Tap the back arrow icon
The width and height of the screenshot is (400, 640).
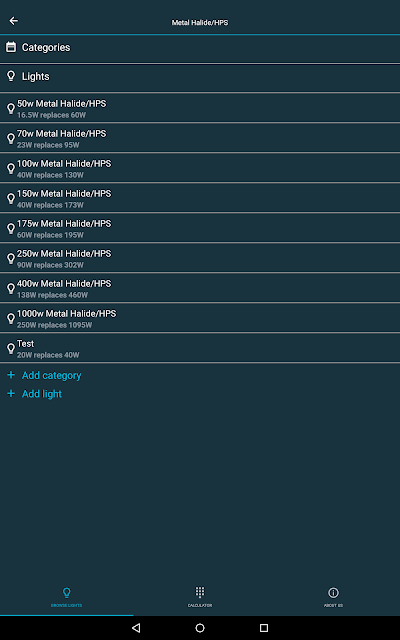(x=13, y=21)
